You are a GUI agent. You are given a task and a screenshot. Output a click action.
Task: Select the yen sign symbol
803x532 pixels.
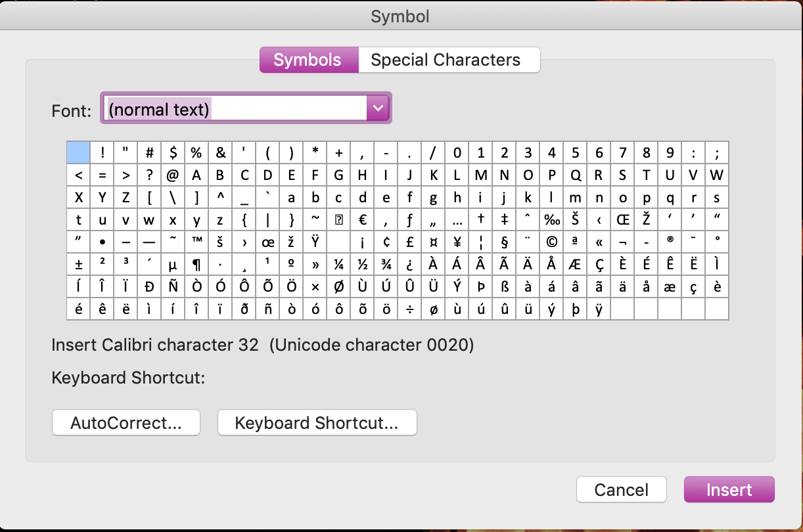pyautogui.click(x=457, y=242)
